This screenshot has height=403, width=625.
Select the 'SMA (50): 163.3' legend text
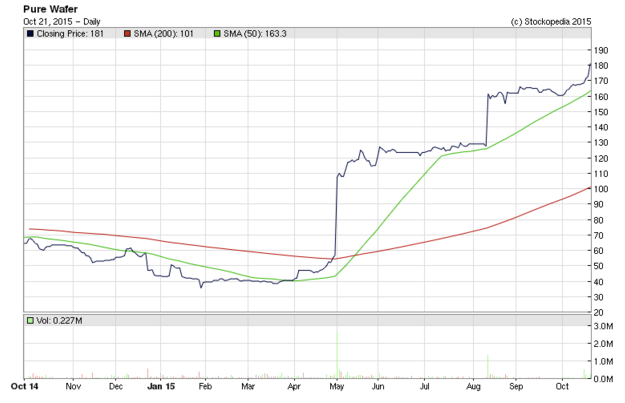click(x=255, y=34)
